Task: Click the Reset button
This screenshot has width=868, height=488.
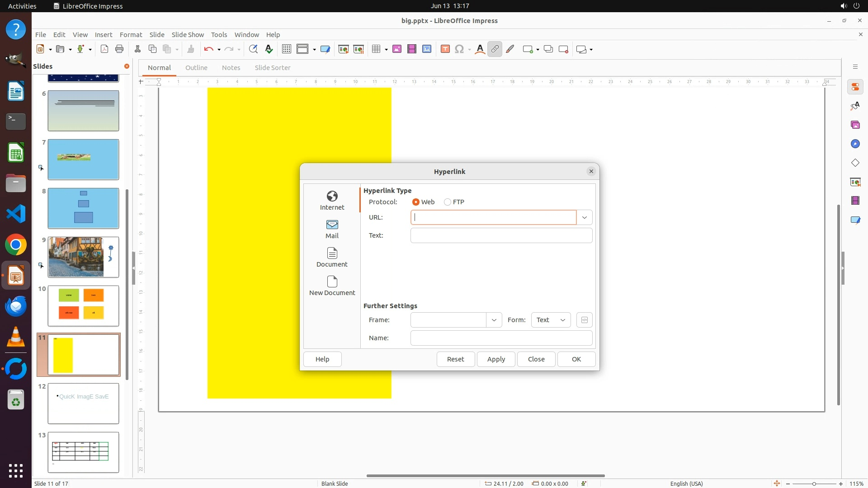Action: [455, 359]
